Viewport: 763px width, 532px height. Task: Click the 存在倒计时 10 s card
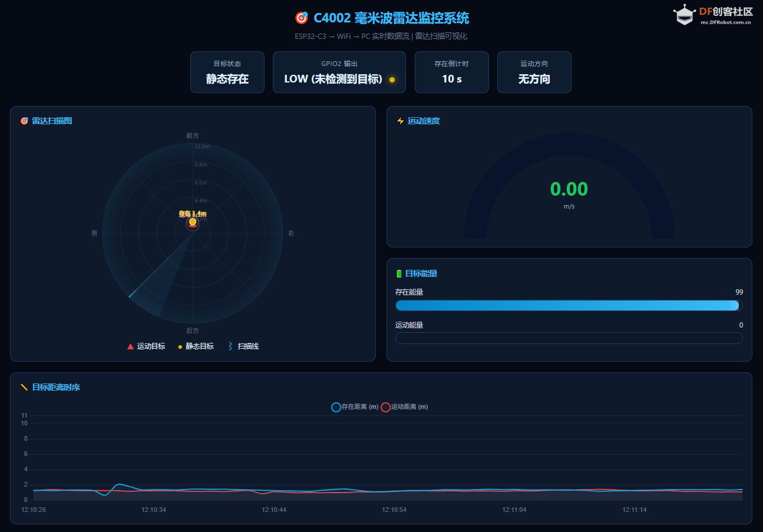point(452,72)
